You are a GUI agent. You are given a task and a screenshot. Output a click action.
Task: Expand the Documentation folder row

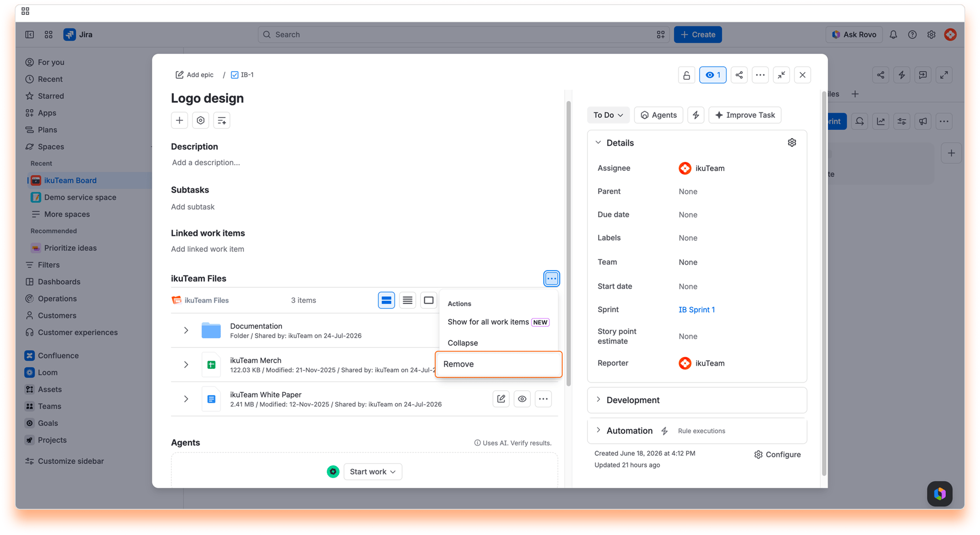186,330
